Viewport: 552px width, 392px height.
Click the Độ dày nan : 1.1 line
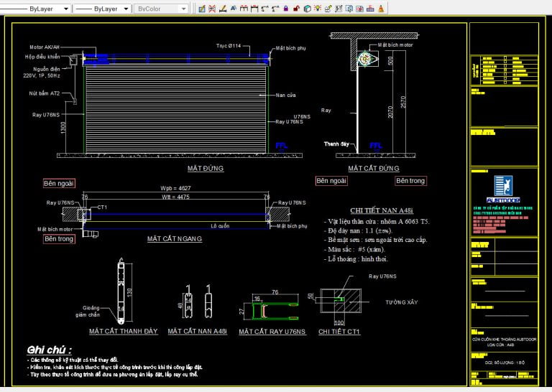(x=358, y=230)
